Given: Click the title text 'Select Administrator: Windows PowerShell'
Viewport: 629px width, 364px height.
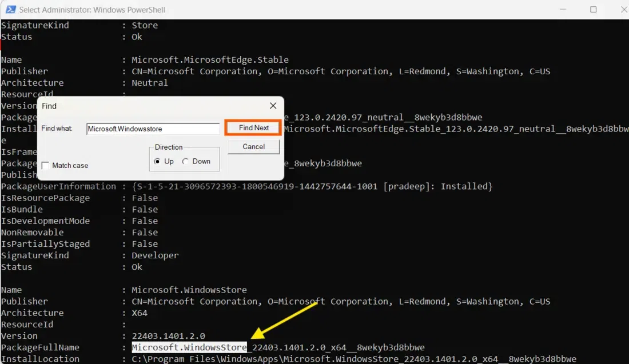Looking at the screenshot, I should click(x=92, y=10).
